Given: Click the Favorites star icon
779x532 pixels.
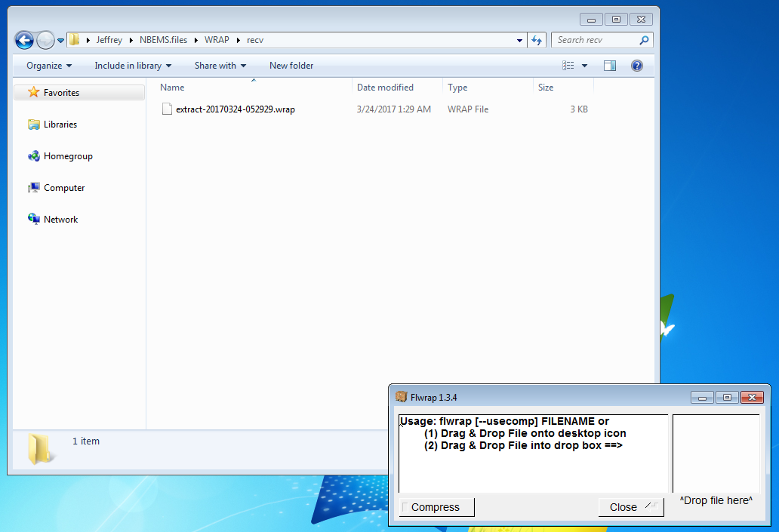Looking at the screenshot, I should [34, 92].
